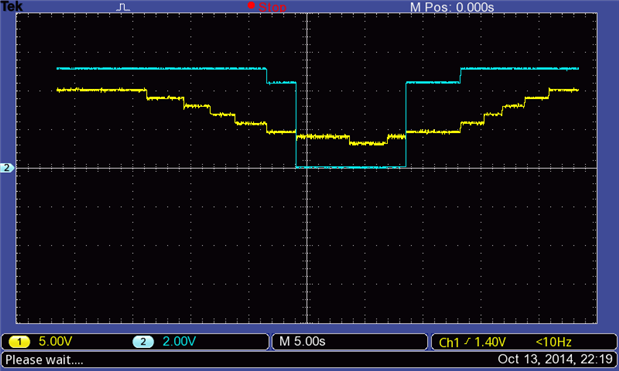Click the <10Hz trigger frequency readout

[553, 342]
